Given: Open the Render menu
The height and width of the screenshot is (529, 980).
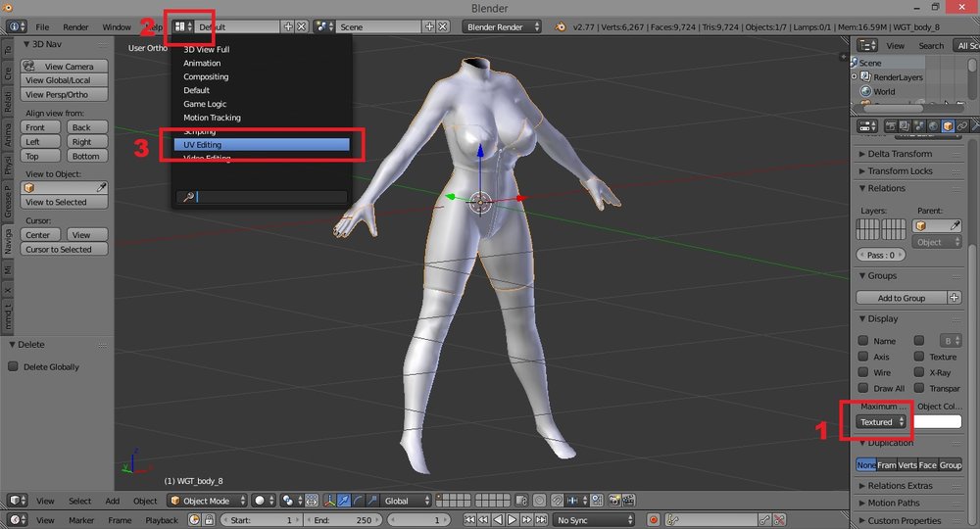Looking at the screenshot, I should click(x=75, y=26).
